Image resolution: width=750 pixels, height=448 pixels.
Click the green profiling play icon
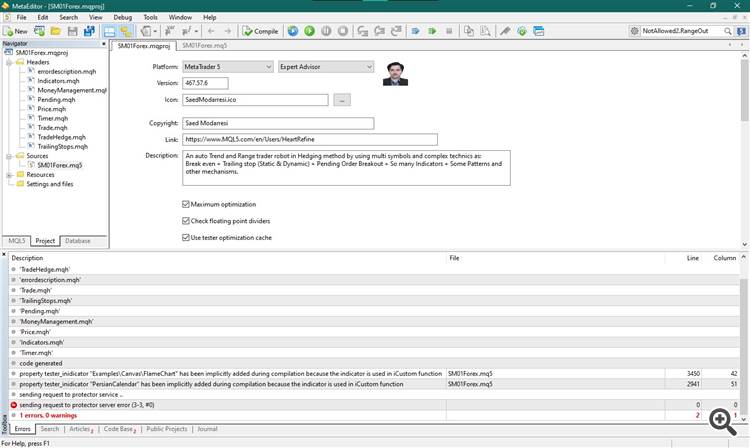pyautogui.click(x=432, y=31)
